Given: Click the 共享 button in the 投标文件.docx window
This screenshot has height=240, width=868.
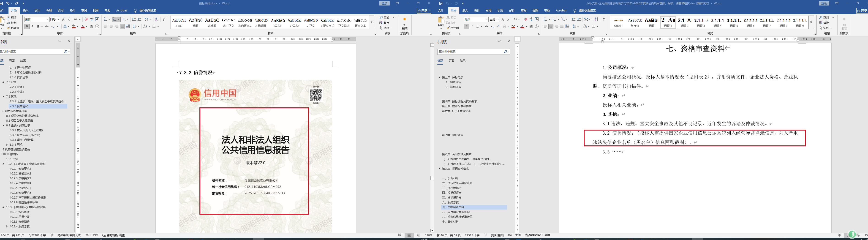Looking at the screenshot, I should point(424,11).
